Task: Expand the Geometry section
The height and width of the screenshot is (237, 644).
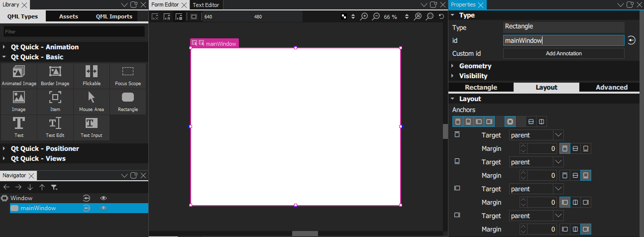Action: coord(543,66)
